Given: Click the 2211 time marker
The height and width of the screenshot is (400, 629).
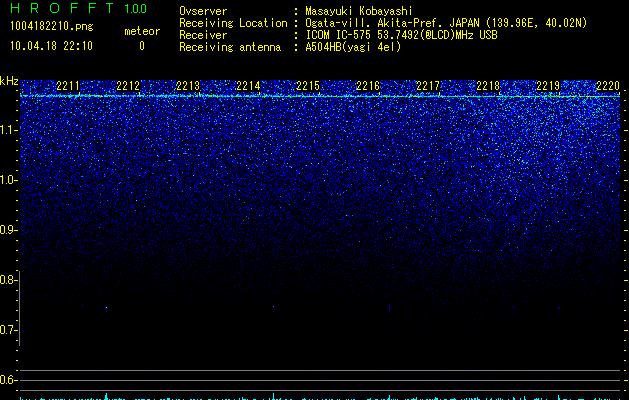Looking at the screenshot, I should [68, 86].
